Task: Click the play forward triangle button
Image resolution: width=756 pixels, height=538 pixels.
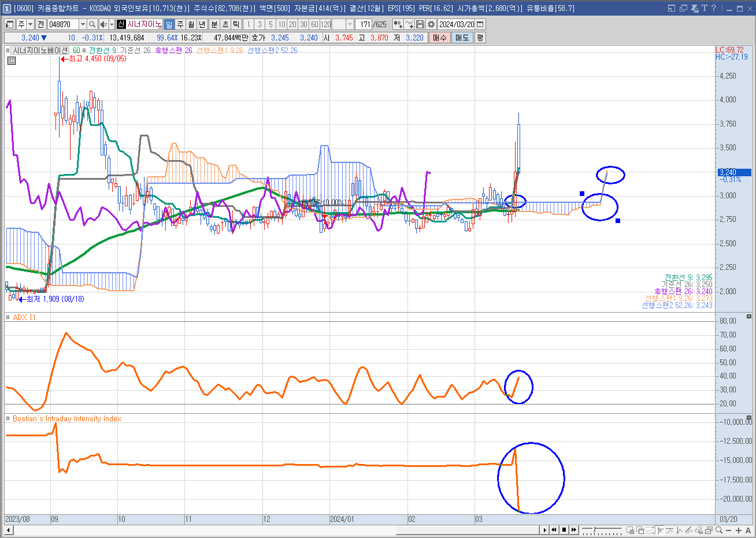Action: pyautogui.click(x=544, y=530)
